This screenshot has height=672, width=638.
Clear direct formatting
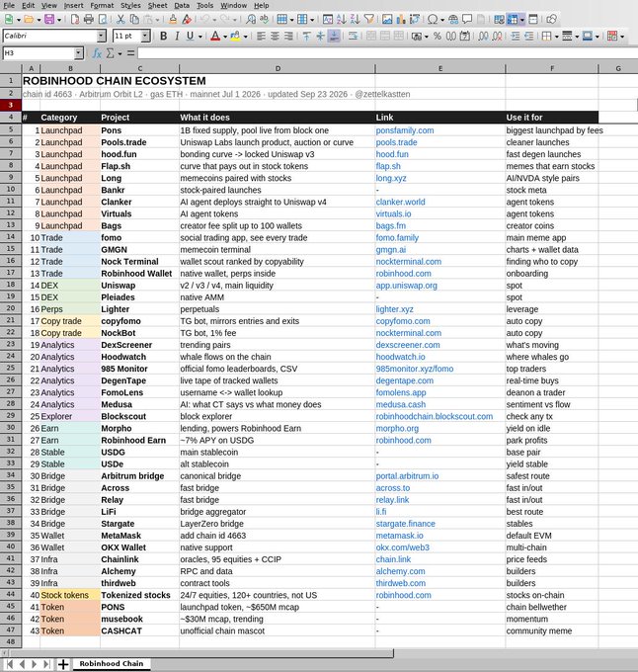pos(187,20)
